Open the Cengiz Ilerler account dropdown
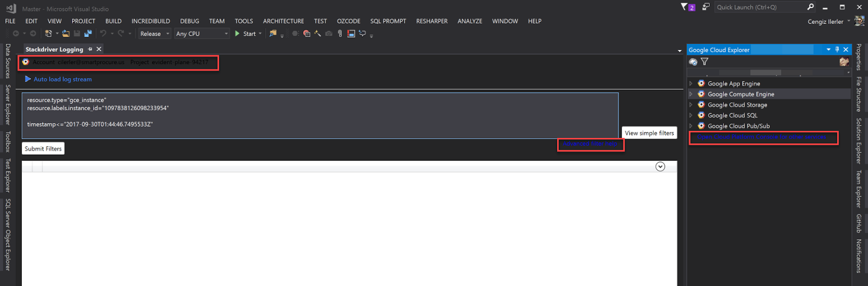This screenshot has height=286, width=868. pos(849,21)
